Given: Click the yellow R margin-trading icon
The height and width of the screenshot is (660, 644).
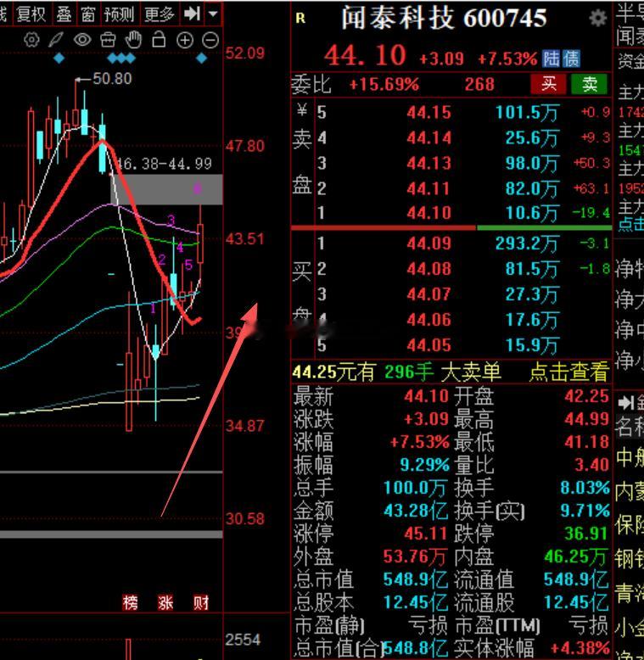Looking at the screenshot, I should click(300, 18).
